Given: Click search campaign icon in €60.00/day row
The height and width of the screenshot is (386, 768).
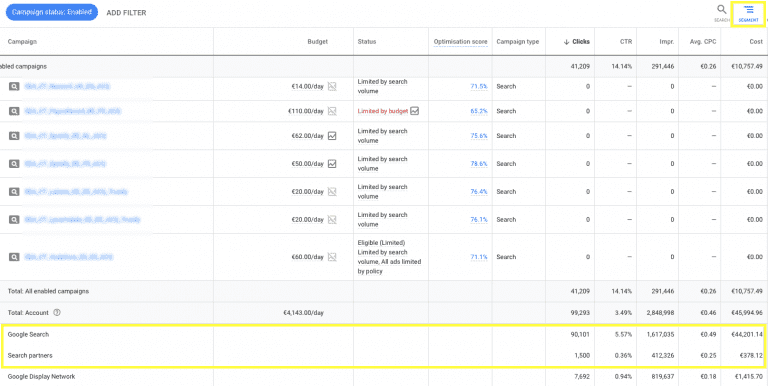Looking at the screenshot, I should click(15, 257).
